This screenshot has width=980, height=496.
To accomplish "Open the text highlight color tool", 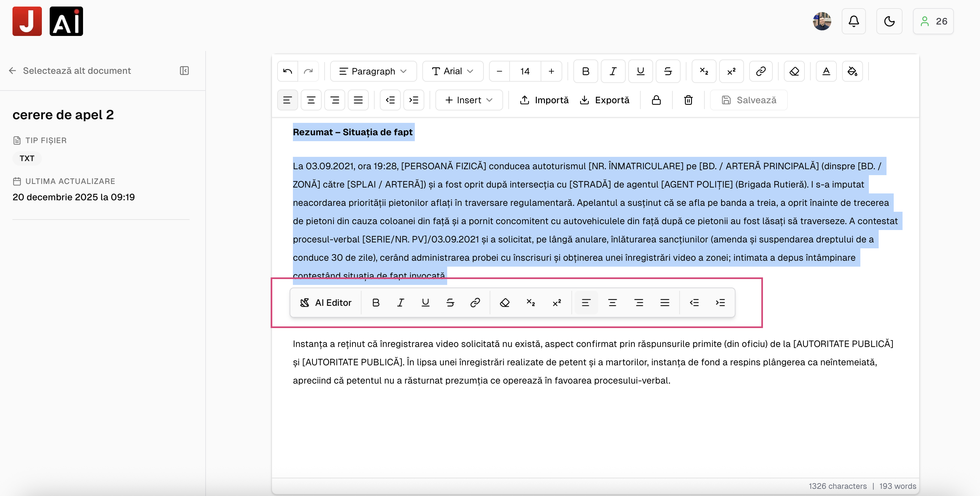I will [x=852, y=71].
